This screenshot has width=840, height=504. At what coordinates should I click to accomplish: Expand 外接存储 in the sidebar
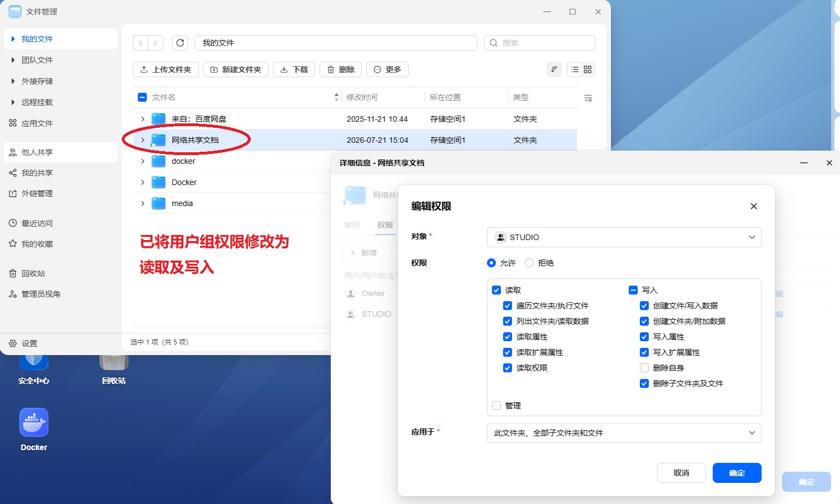(13, 81)
